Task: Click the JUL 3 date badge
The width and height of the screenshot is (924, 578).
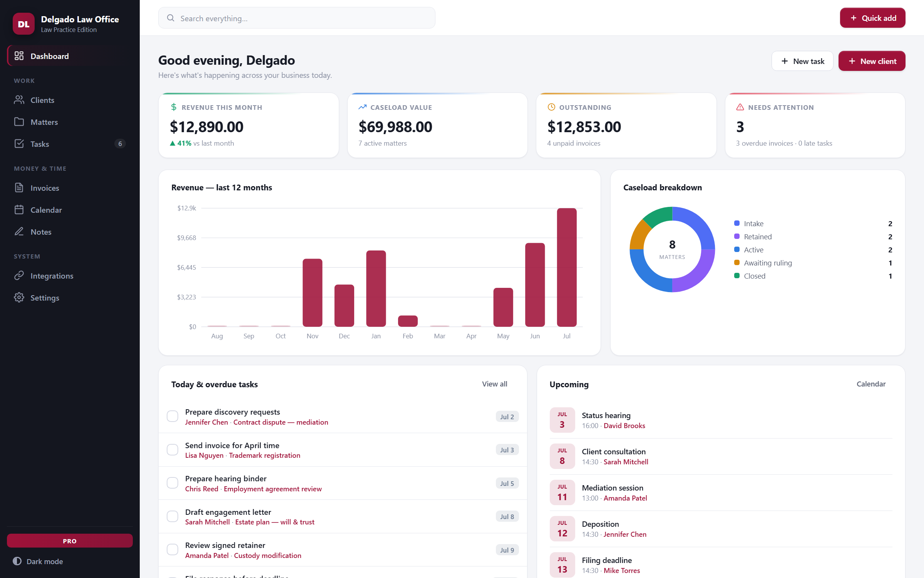Action: pyautogui.click(x=562, y=420)
